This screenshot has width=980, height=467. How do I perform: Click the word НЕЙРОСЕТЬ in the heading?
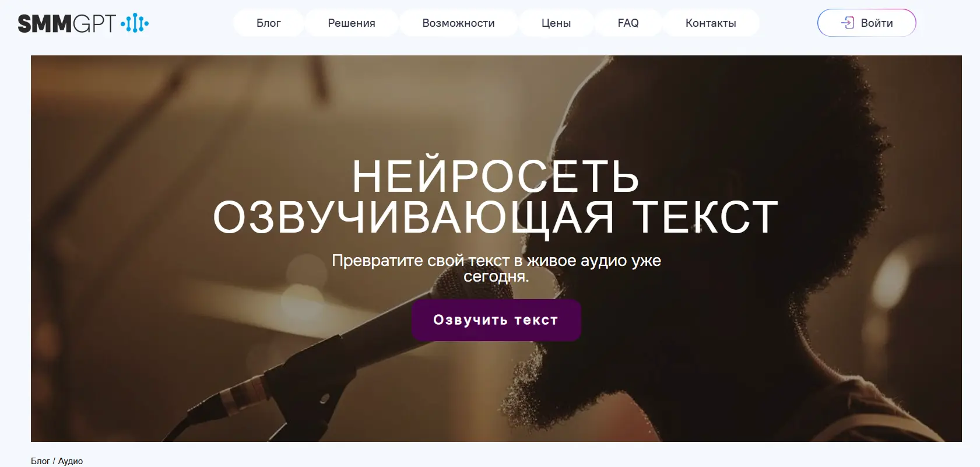tap(496, 176)
